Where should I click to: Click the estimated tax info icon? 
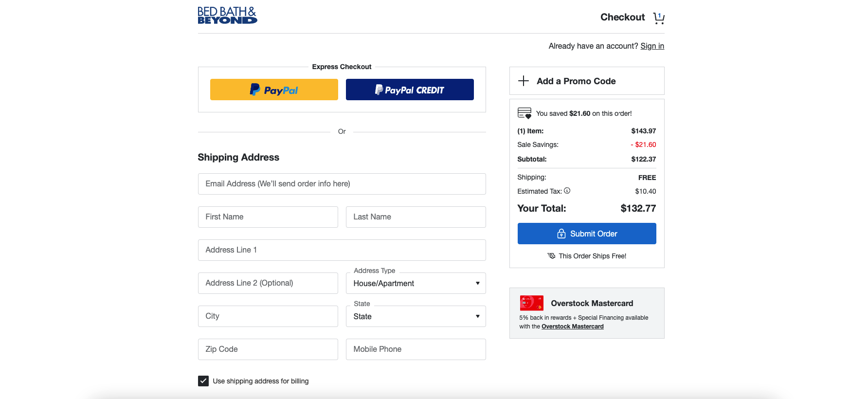pyautogui.click(x=567, y=191)
